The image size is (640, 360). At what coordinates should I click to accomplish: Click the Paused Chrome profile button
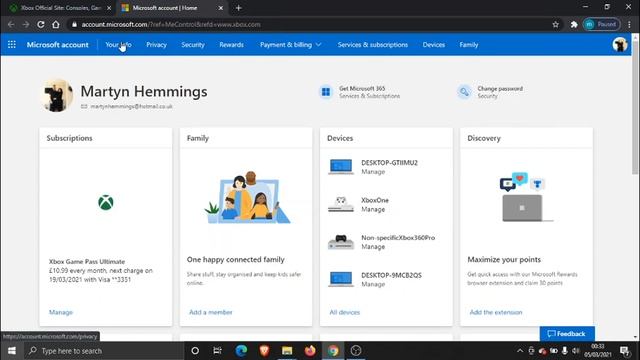tap(602, 24)
